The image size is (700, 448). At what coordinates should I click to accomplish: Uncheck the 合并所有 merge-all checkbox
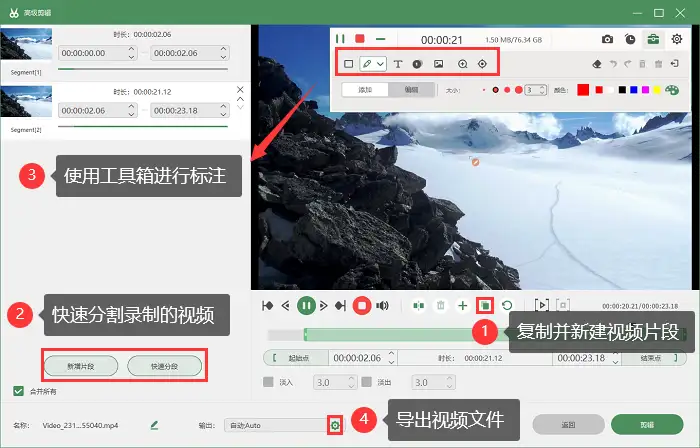[x=18, y=391]
